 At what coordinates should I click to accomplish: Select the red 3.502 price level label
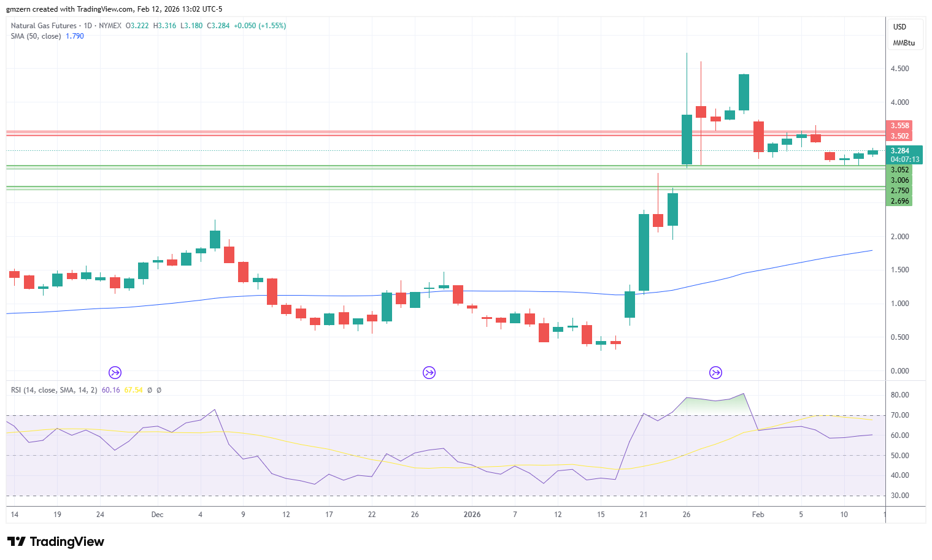click(900, 136)
